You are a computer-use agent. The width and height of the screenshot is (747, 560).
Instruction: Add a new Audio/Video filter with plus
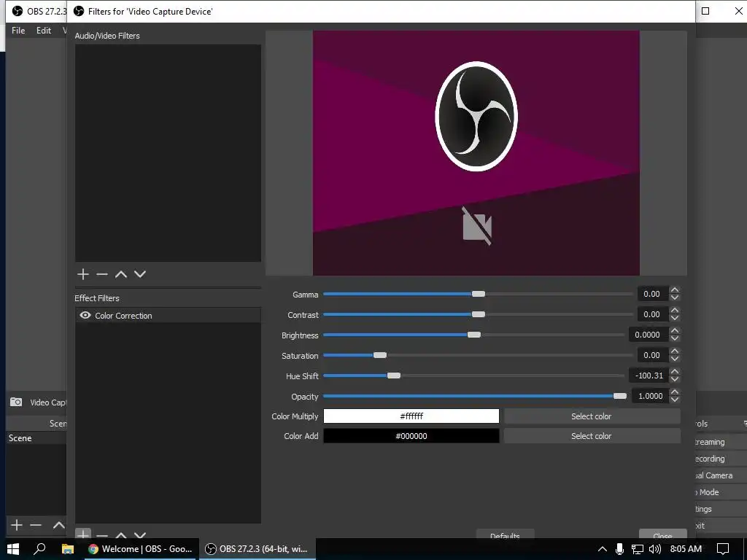point(83,274)
